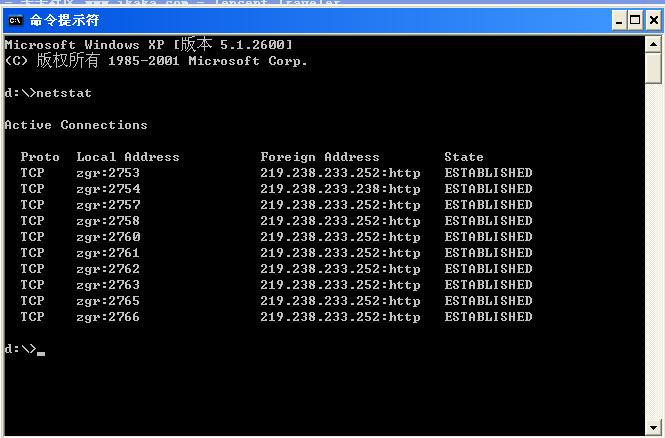
Task: Click the Foreign Address column header
Action: 320,157
